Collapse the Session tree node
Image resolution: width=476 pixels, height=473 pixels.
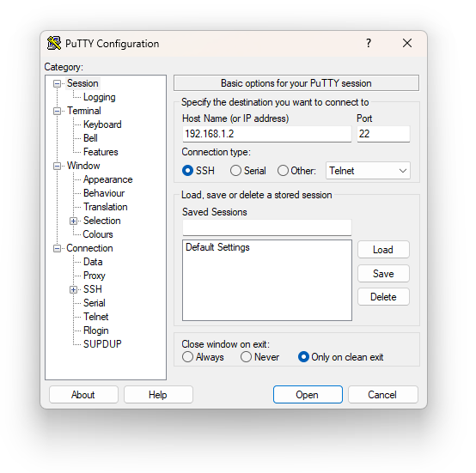point(57,83)
